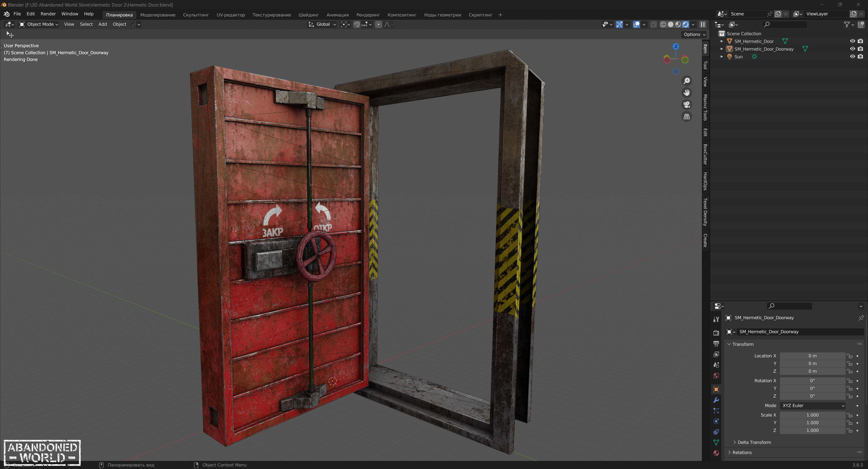Screen dimensions: 868x469
Task: Switch to the Моделирование workspace tab
Action: tap(158, 15)
